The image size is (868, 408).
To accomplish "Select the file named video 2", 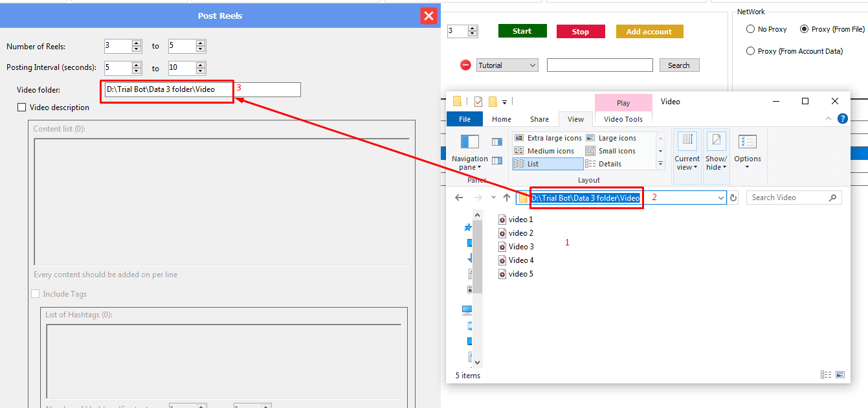I will [516, 233].
